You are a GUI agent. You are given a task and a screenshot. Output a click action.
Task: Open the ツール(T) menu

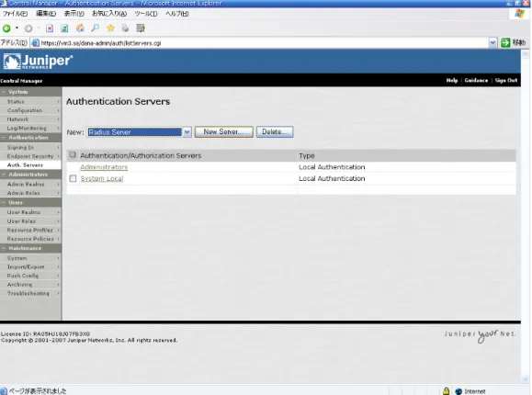pos(146,14)
